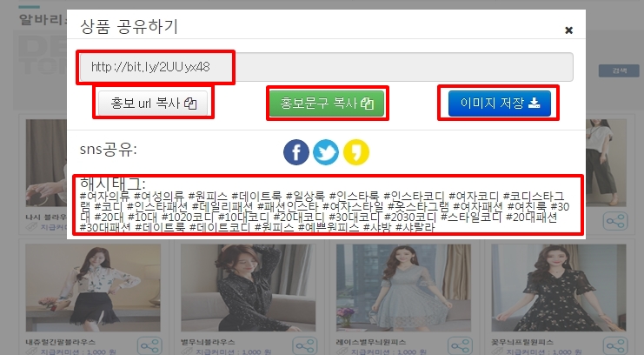Image resolution: width=644 pixels, height=355 pixels.
Task: Click the 검색 search button behind dialog
Action: click(x=619, y=70)
